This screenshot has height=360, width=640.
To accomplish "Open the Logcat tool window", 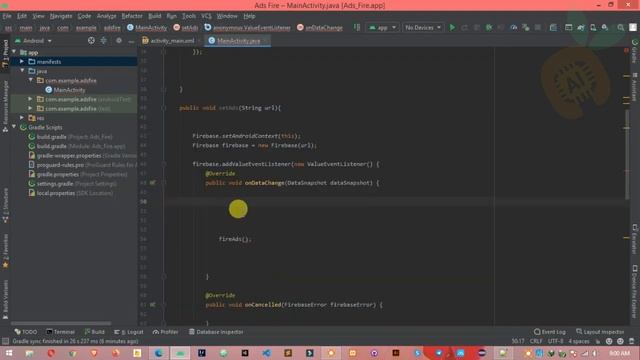I will coord(129,332).
